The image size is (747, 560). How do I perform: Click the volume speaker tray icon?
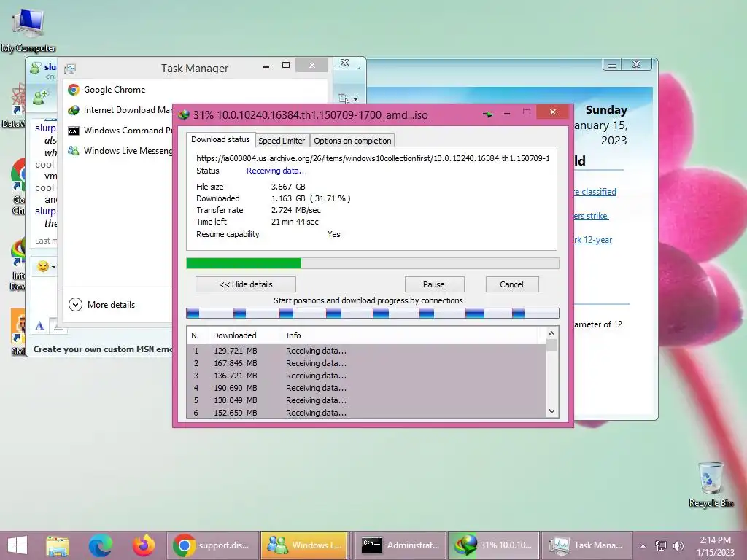[678, 545]
